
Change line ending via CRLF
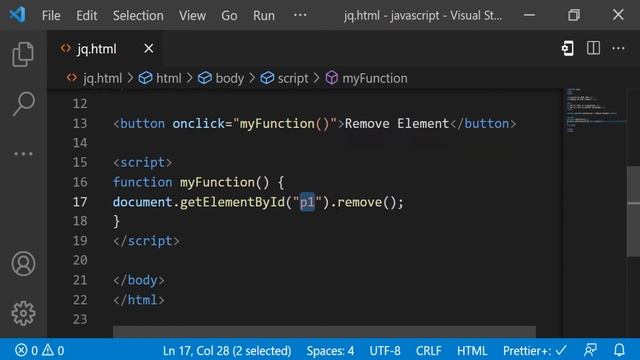(429, 350)
